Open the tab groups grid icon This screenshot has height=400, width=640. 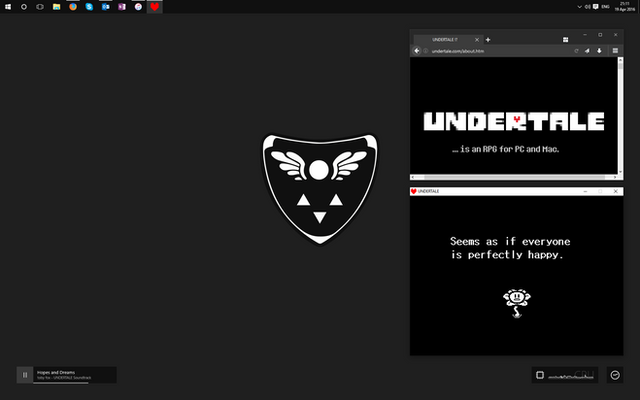point(565,40)
